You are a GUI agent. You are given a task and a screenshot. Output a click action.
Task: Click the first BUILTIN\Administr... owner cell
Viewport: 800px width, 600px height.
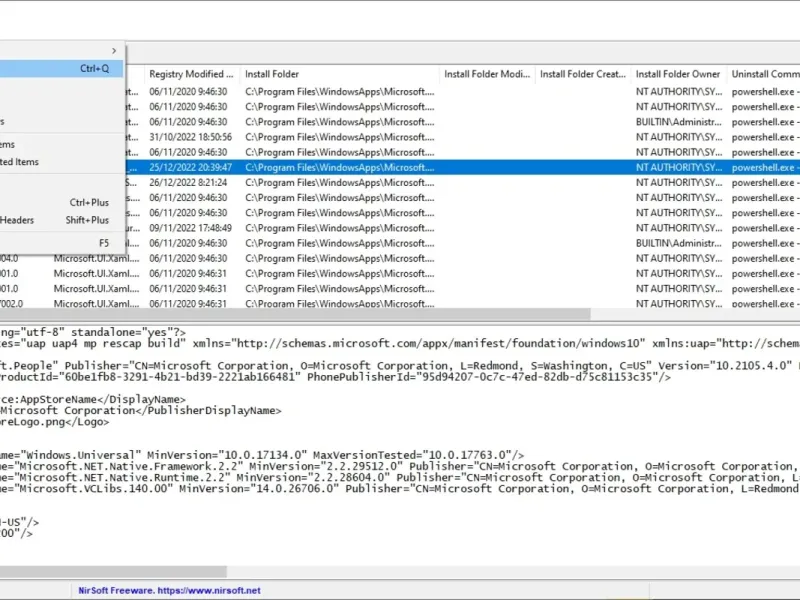pyautogui.click(x=679, y=122)
